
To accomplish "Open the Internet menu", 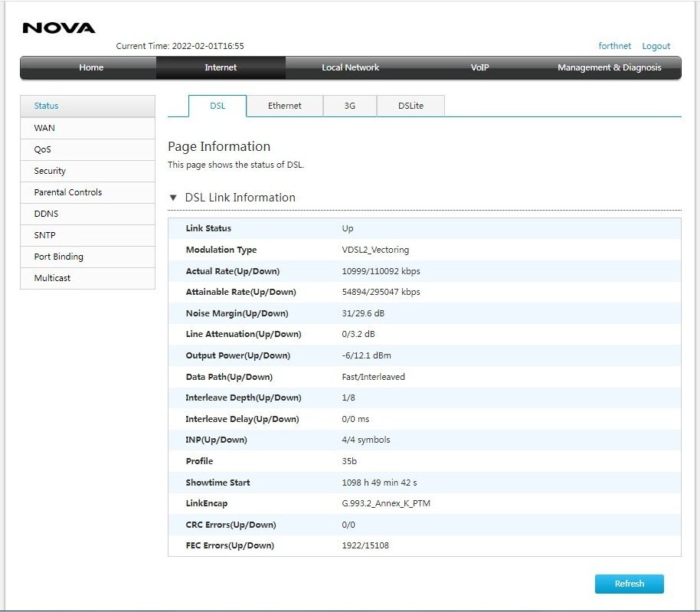I will coord(221,67).
